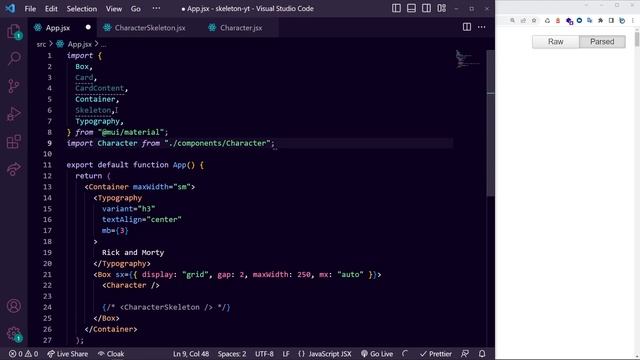
Task: Click the App.jsx breadcrumb segment
Action: point(80,44)
